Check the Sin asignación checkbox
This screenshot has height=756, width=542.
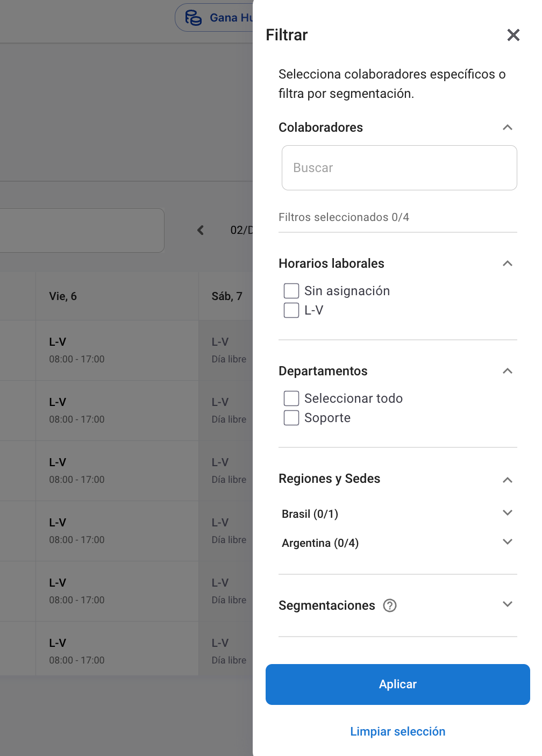click(x=291, y=291)
